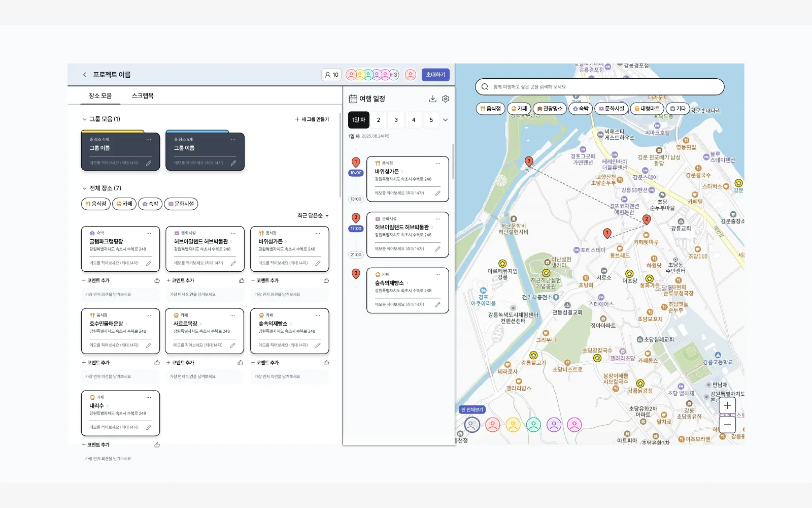Toggle the 문화시설 filter in the places panel
The height and width of the screenshot is (508, 812).
(181, 204)
